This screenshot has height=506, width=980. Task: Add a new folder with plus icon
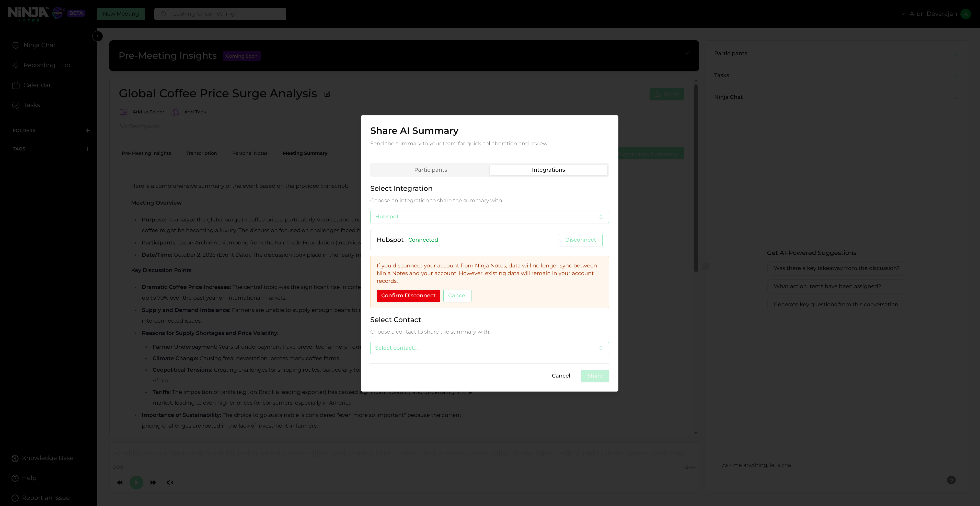click(x=87, y=131)
